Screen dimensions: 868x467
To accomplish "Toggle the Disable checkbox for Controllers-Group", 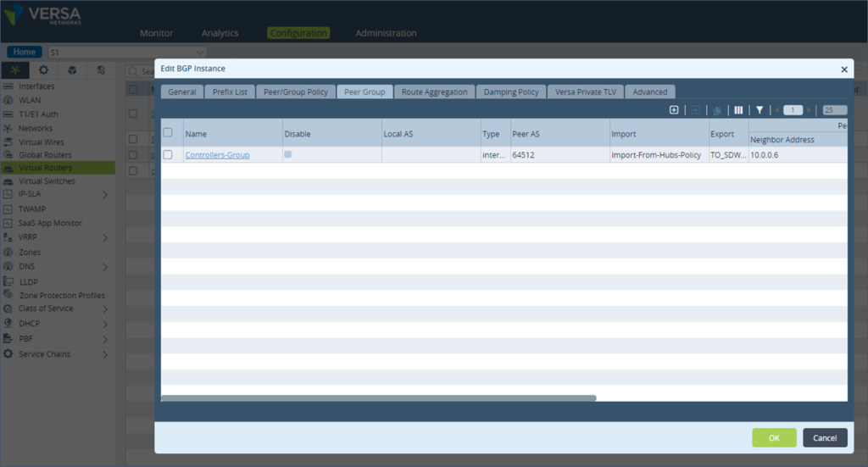I will click(288, 154).
